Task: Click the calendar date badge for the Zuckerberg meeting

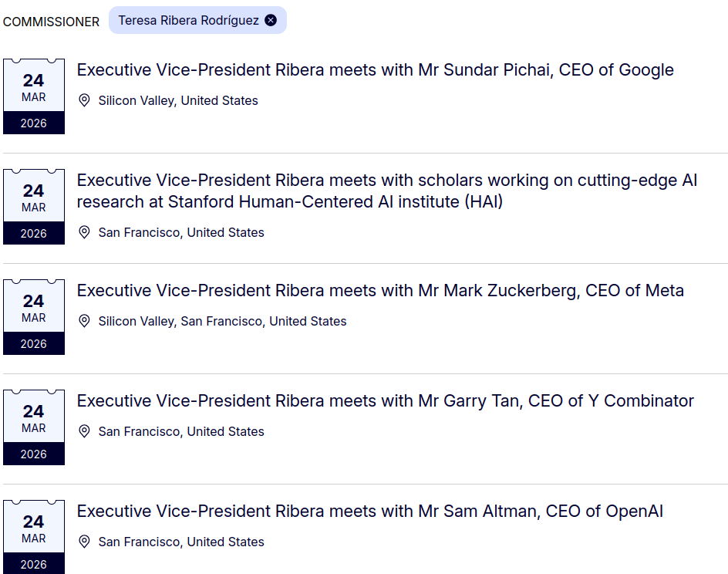Action: pyautogui.click(x=34, y=317)
